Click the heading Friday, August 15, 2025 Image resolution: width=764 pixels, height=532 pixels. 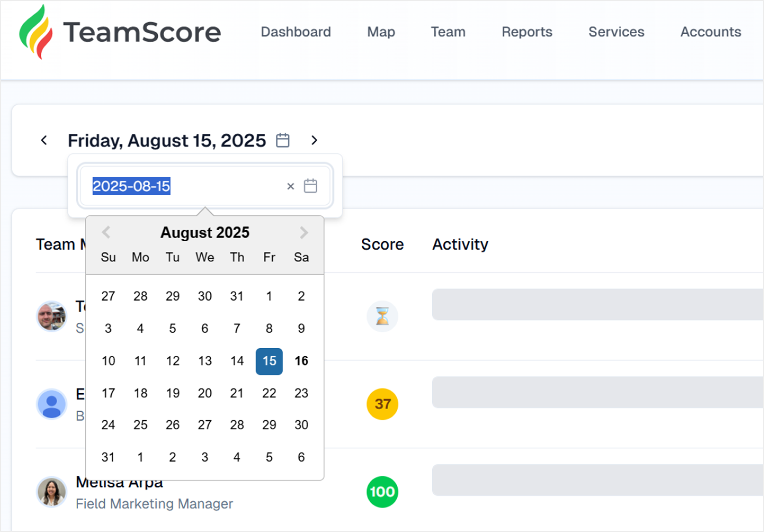pyautogui.click(x=167, y=141)
